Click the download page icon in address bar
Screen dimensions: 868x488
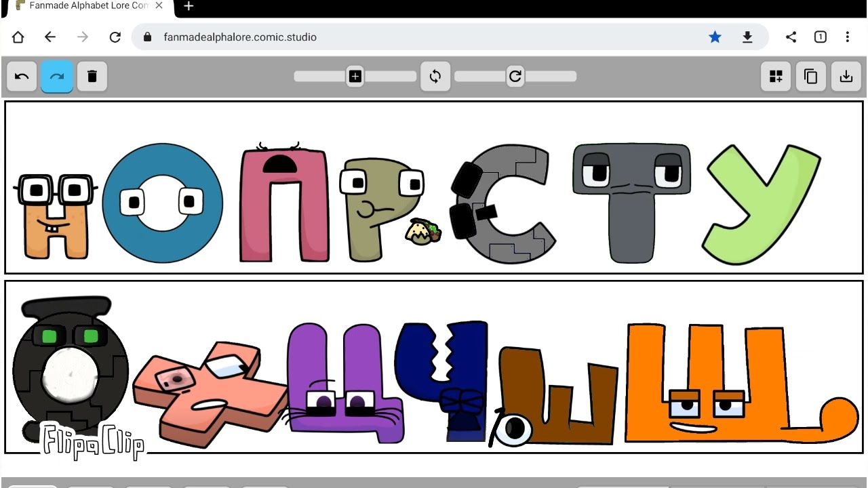747,37
